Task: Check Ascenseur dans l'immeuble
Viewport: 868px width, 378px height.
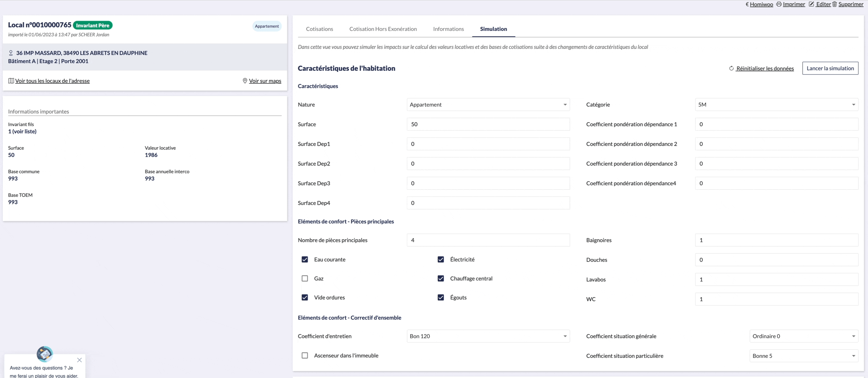Action: 305,356
